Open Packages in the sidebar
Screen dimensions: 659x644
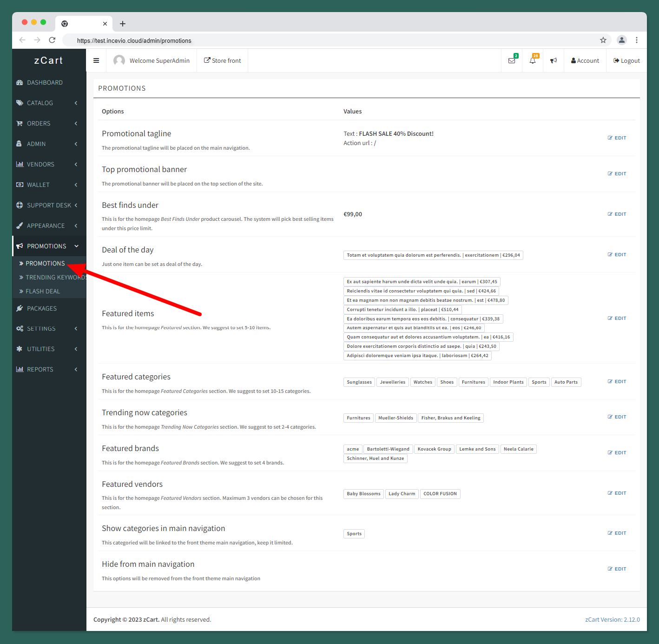(42, 309)
